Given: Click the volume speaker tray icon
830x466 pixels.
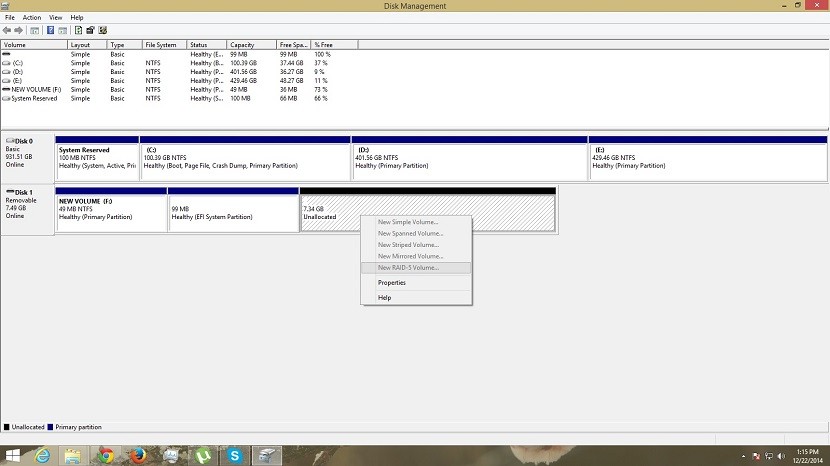Looking at the screenshot, I should [x=781, y=456].
